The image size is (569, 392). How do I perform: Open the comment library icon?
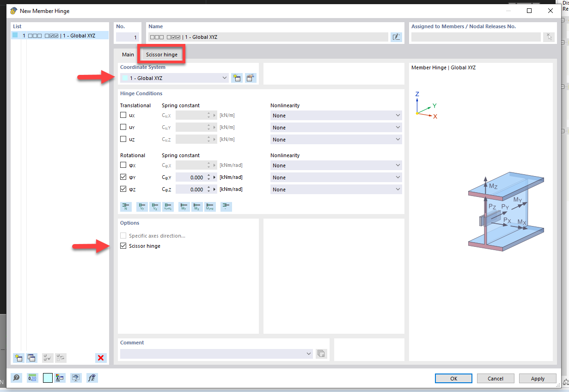[x=321, y=354]
